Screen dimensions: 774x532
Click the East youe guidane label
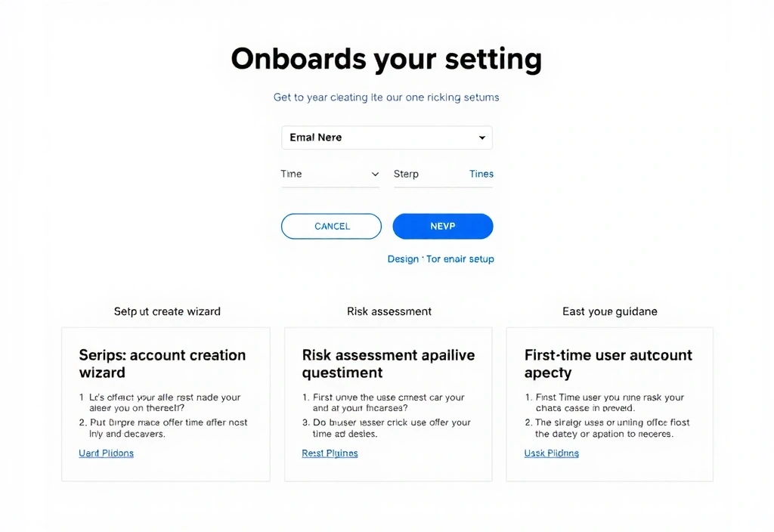[x=610, y=311]
